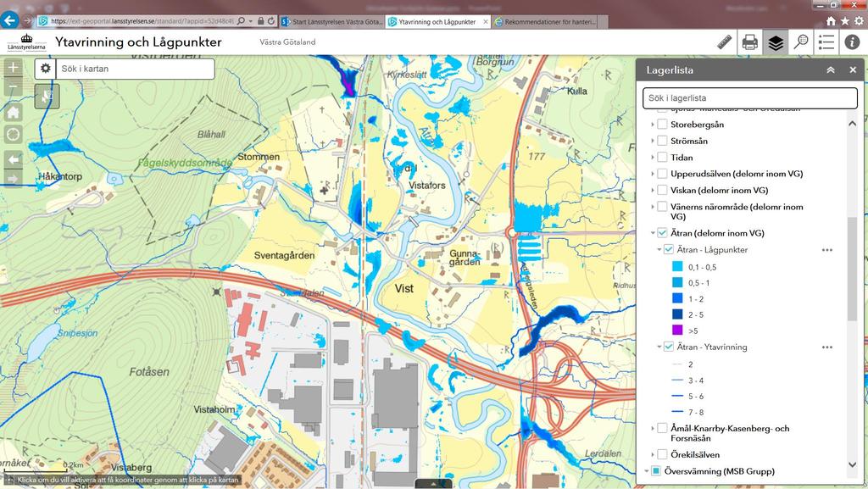
Task: Click the map swipe tool button
Action: [x=47, y=97]
